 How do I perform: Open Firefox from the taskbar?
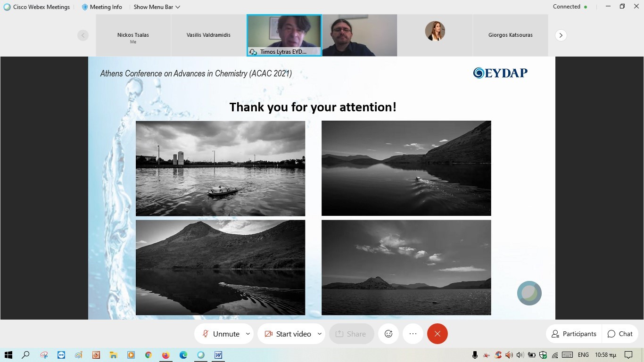pos(165,355)
